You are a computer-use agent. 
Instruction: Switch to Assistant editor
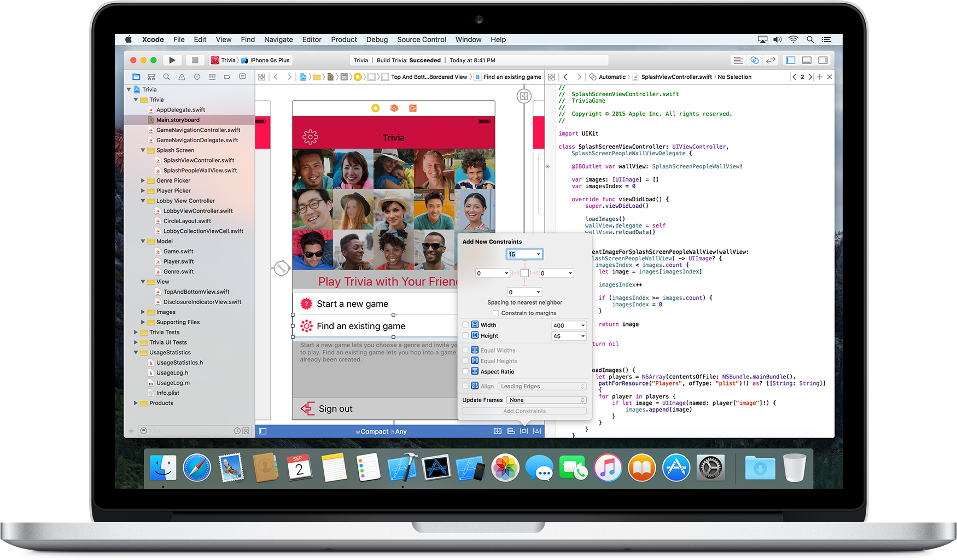click(755, 60)
